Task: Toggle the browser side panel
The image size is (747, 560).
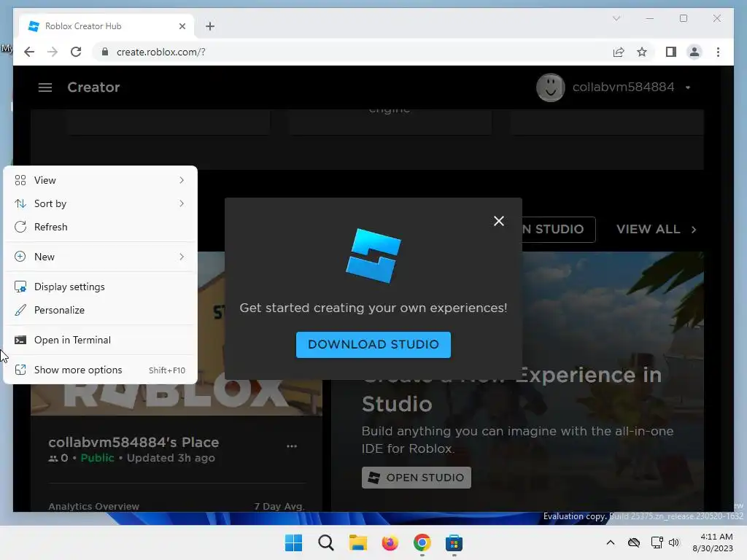Action: point(671,52)
